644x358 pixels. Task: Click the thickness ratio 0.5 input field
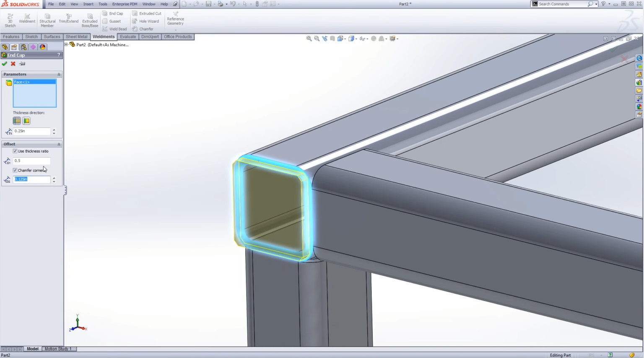pyautogui.click(x=31, y=161)
